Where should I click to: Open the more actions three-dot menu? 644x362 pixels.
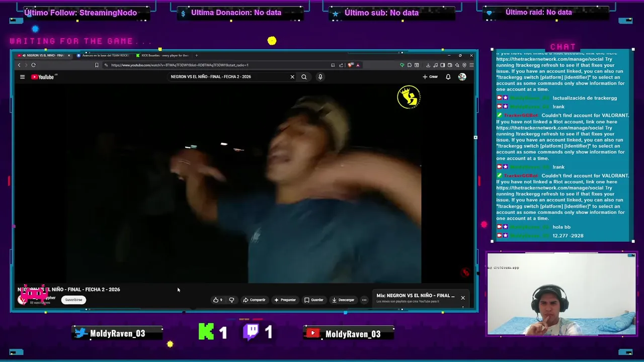364,300
